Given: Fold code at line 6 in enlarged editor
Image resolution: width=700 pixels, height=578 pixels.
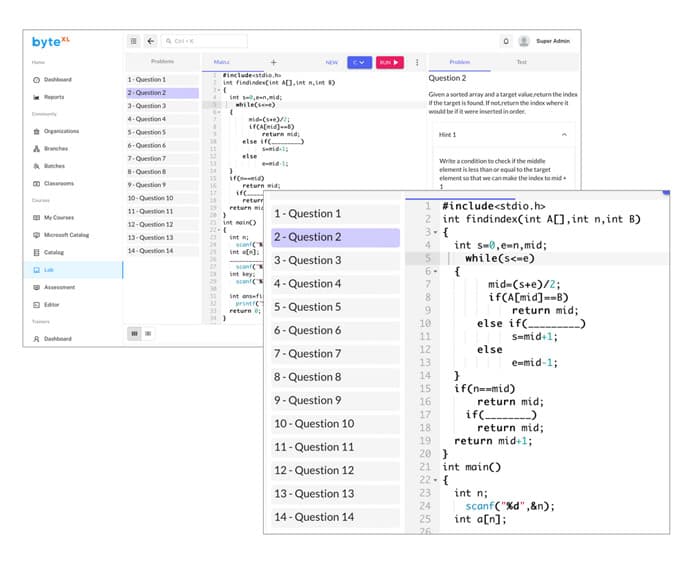Looking at the screenshot, I should [435, 271].
